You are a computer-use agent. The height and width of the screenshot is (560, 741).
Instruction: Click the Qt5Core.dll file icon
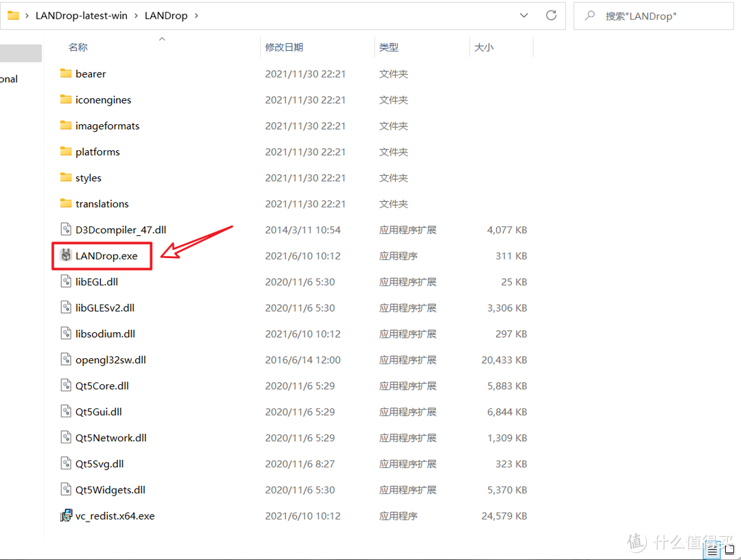(66, 386)
